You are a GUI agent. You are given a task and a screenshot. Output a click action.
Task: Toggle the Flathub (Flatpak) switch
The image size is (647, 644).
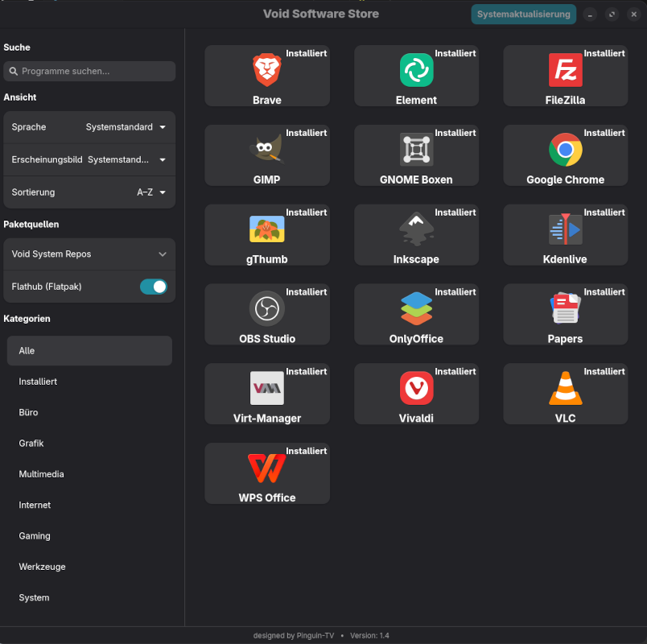click(154, 287)
